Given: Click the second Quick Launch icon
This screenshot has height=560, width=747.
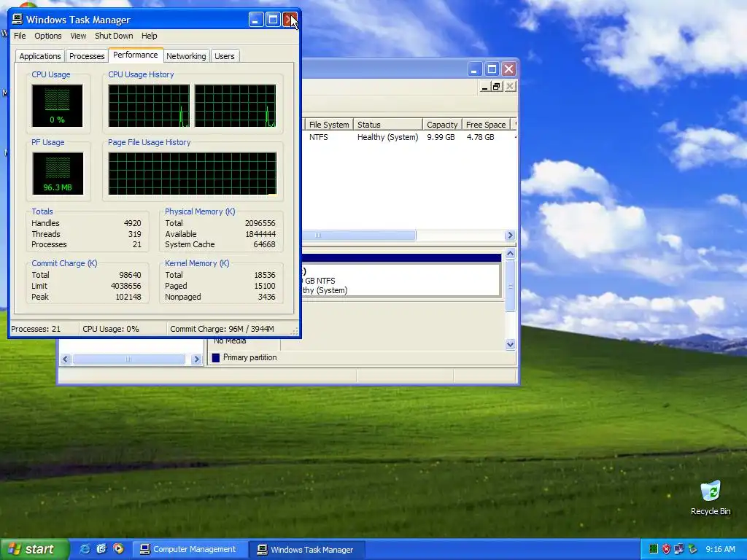Looking at the screenshot, I should coord(101,549).
